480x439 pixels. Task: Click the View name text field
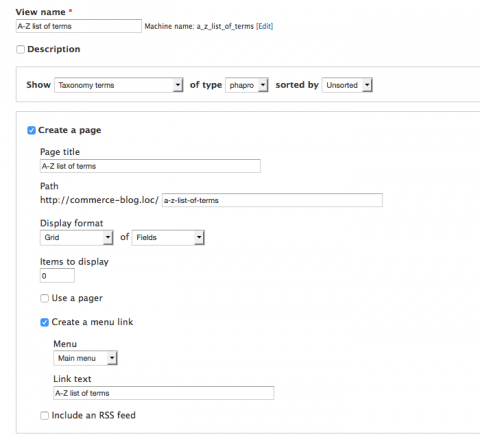79,26
